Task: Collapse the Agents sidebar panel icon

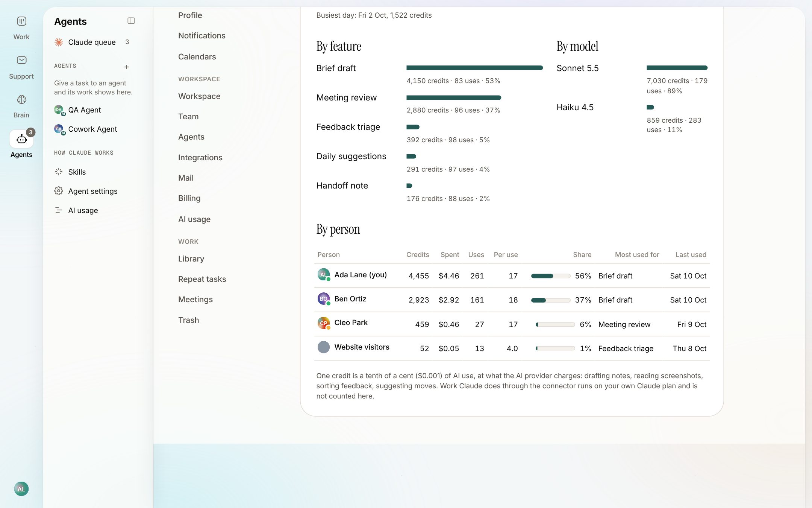Action: 131,21
